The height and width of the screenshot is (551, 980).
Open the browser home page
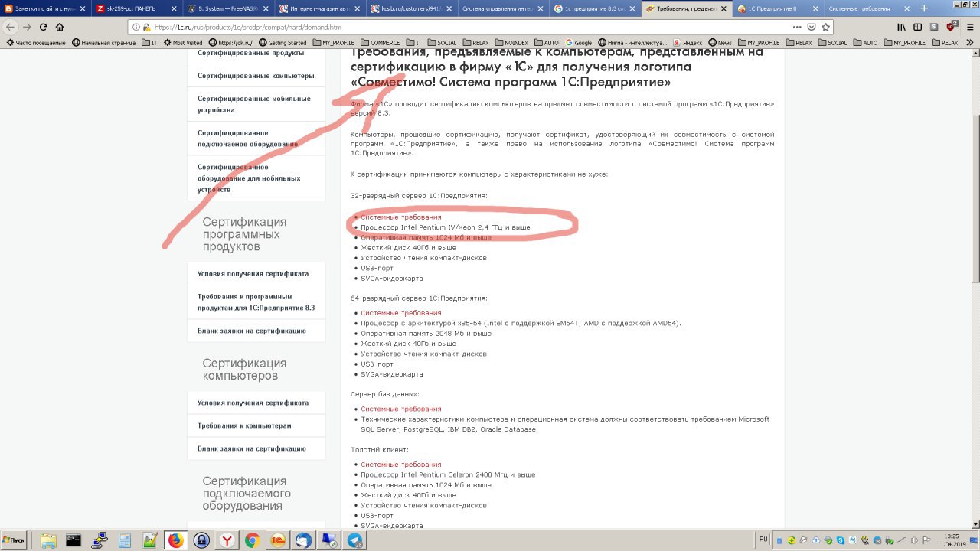click(x=60, y=26)
